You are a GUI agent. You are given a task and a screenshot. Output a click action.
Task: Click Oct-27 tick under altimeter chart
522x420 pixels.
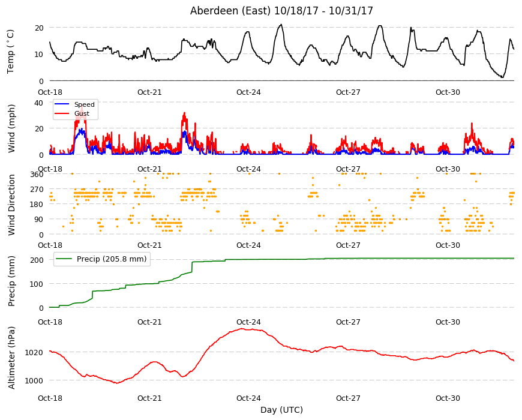[348, 398]
